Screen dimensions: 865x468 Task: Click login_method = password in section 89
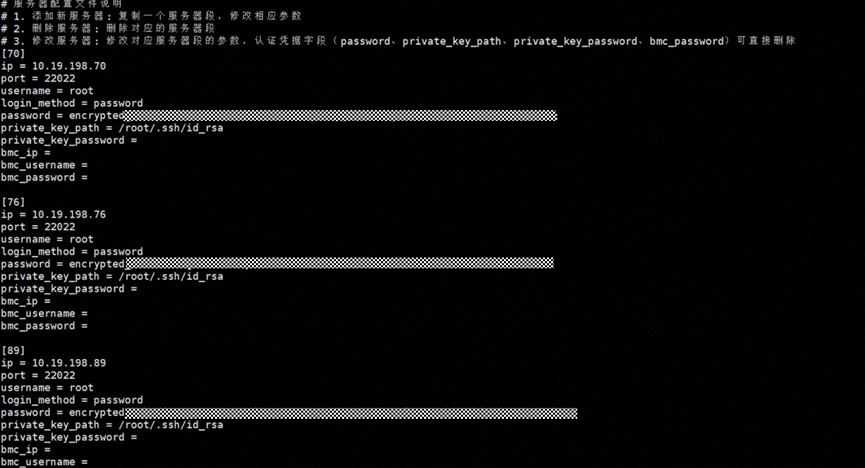[x=71, y=400]
